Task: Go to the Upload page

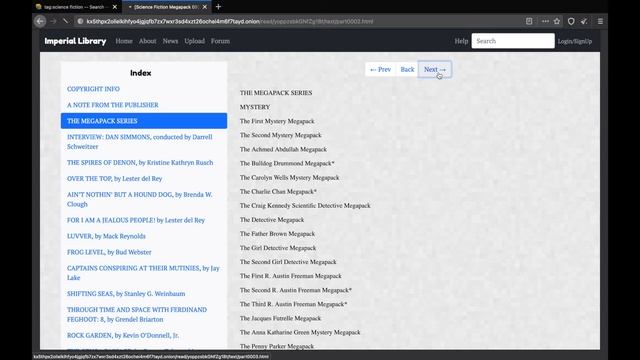Action: (x=194, y=41)
